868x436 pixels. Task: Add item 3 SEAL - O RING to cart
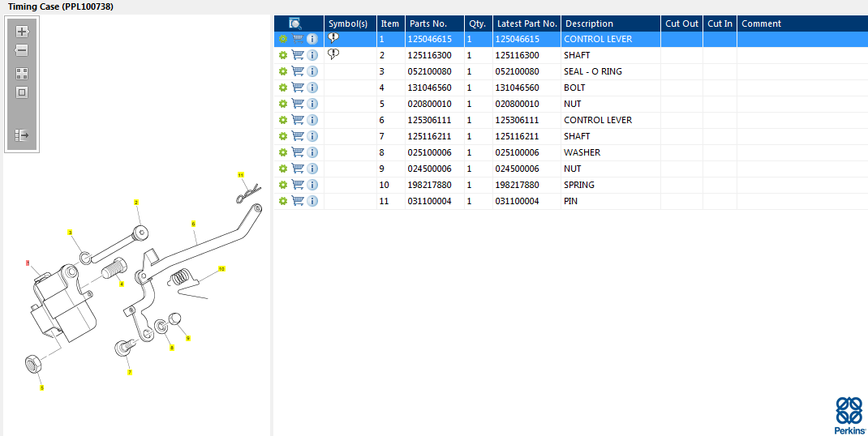point(298,71)
